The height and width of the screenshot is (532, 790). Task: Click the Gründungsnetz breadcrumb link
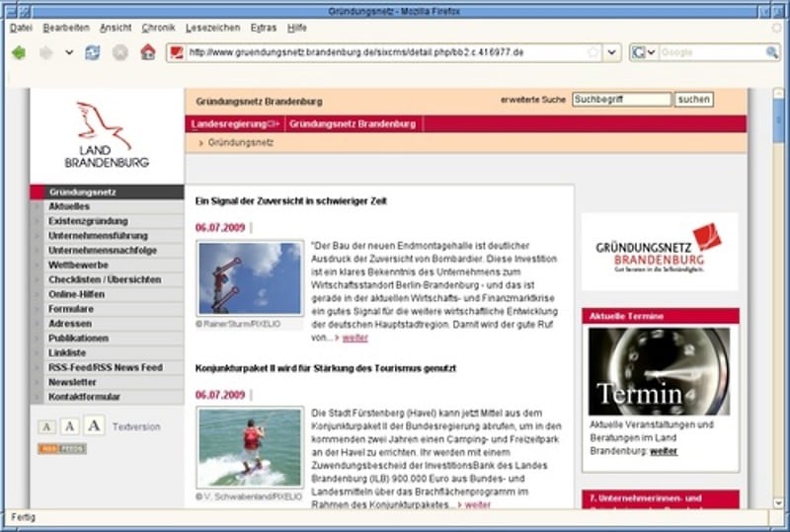240,142
